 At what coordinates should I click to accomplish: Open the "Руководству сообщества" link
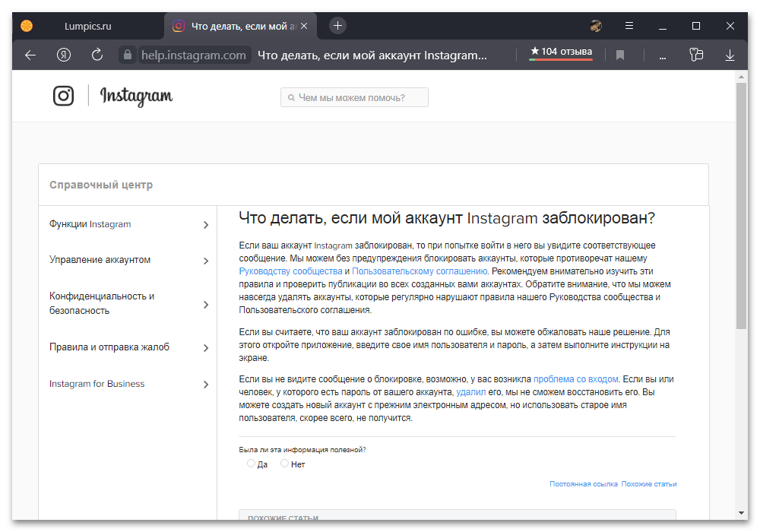[290, 271]
